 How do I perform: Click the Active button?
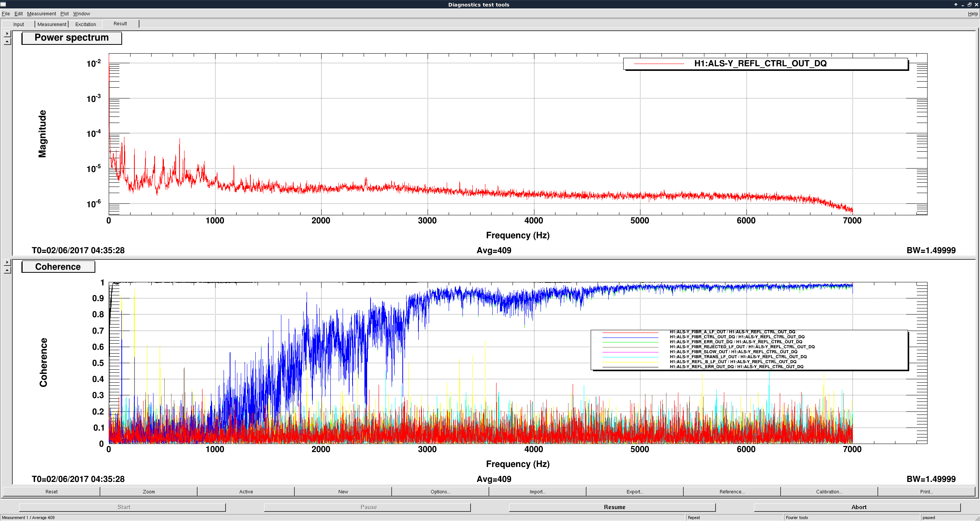(x=246, y=492)
